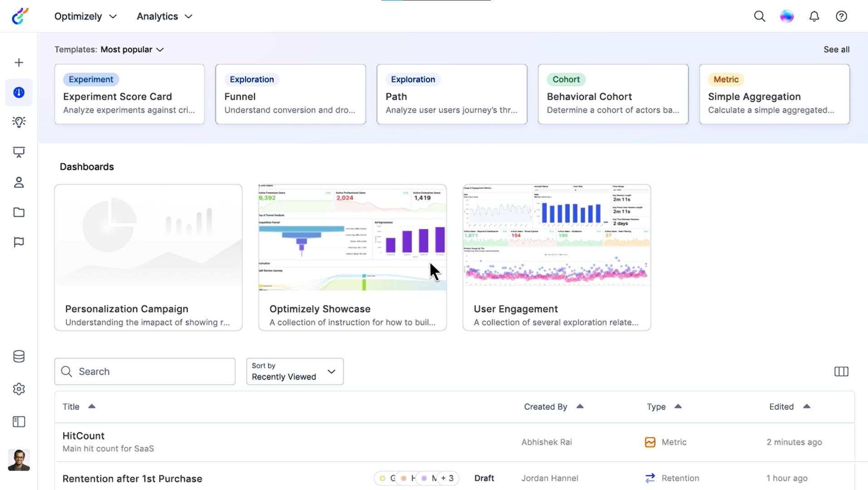Open the notifications bell
Screen dimensions: 868x490
(x=814, y=16)
